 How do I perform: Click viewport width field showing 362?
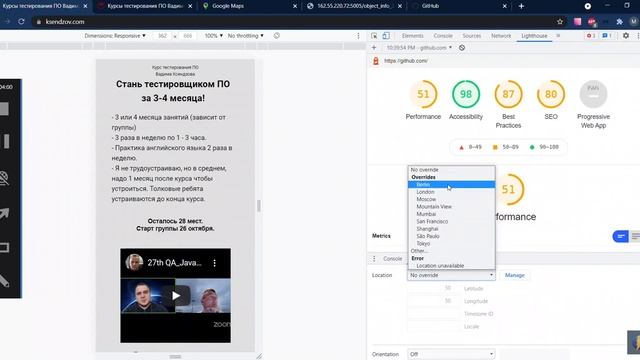(x=162, y=36)
